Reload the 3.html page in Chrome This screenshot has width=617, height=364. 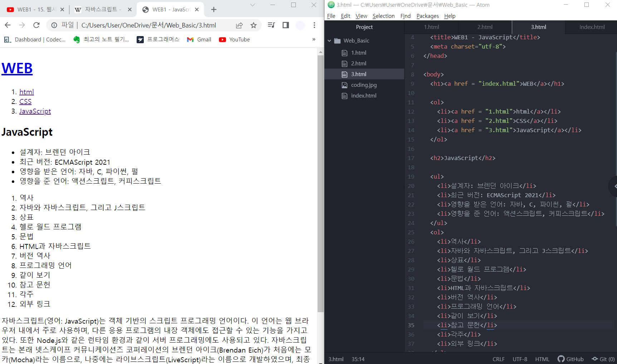pos(36,25)
